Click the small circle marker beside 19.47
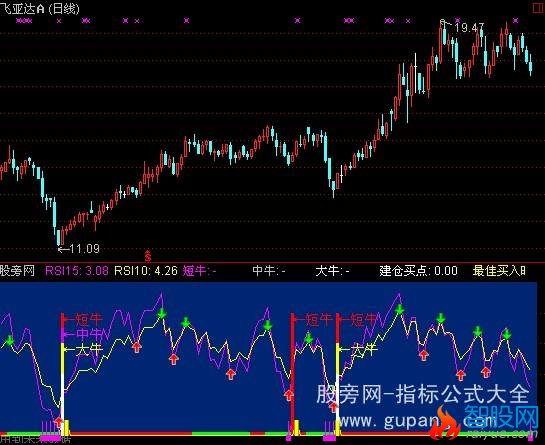 click(442, 22)
